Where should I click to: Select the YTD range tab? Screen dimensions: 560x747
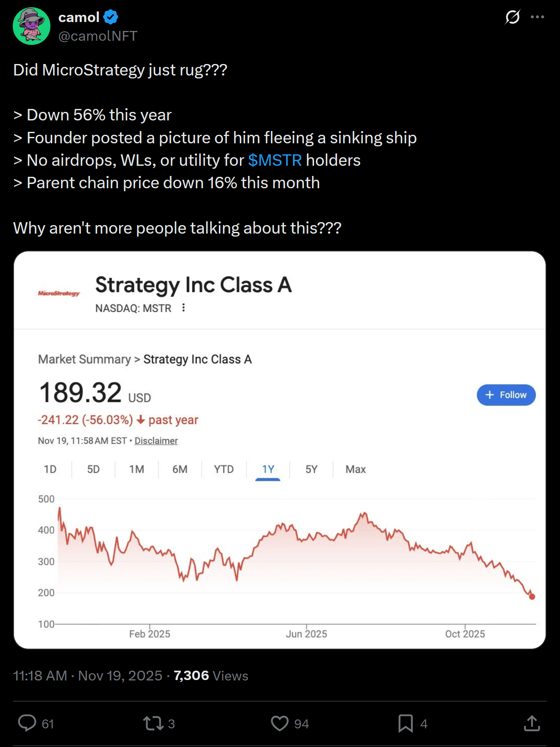(223, 469)
